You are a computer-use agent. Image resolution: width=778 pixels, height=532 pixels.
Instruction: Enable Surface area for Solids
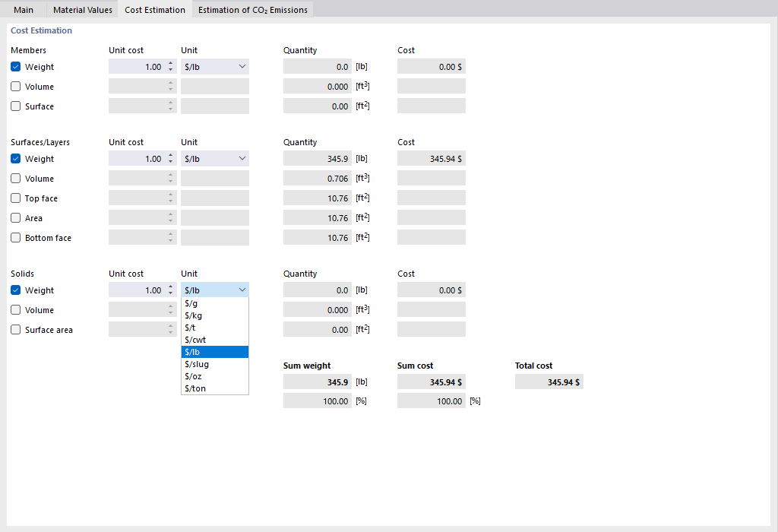pyautogui.click(x=15, y=329)
